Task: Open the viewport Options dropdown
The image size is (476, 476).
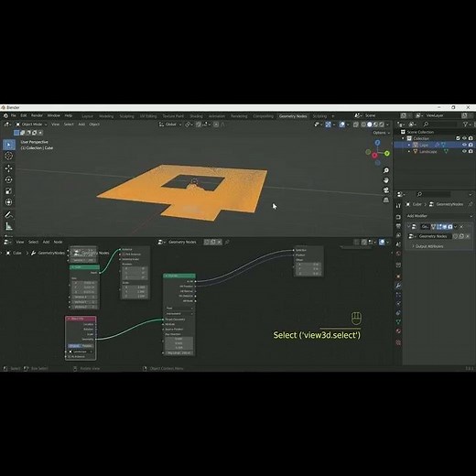Action: tap(381, 133)
